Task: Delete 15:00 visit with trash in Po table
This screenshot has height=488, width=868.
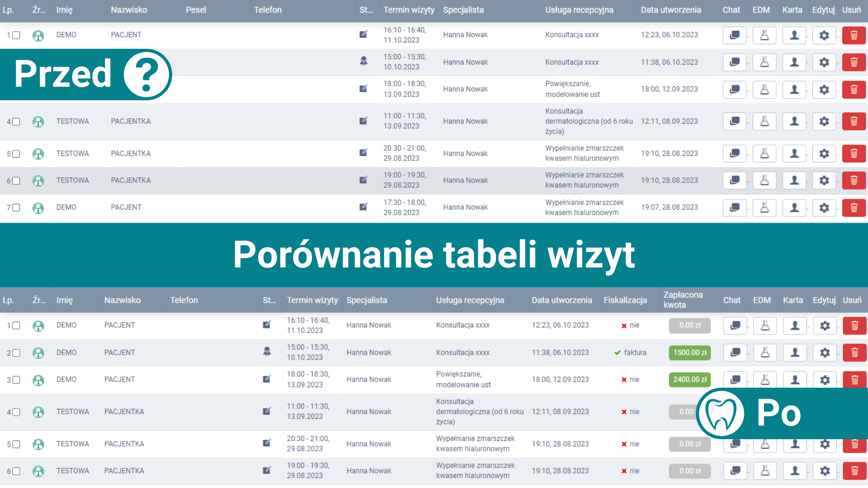Action: 855,352
